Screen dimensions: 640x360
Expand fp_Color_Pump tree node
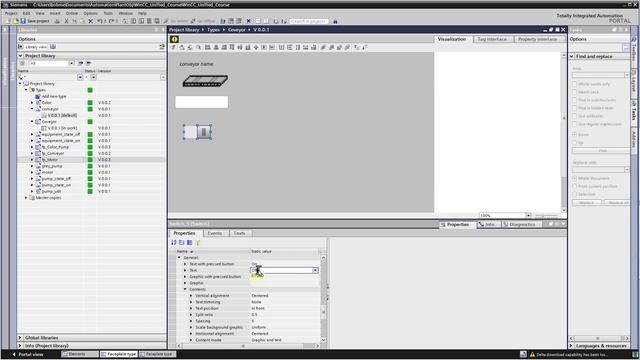point(32,147)
